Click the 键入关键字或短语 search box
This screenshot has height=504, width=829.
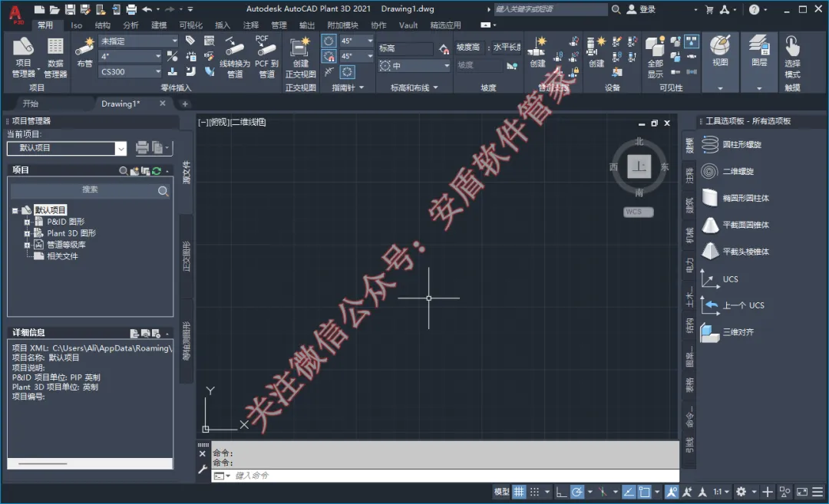click(550, 9)
